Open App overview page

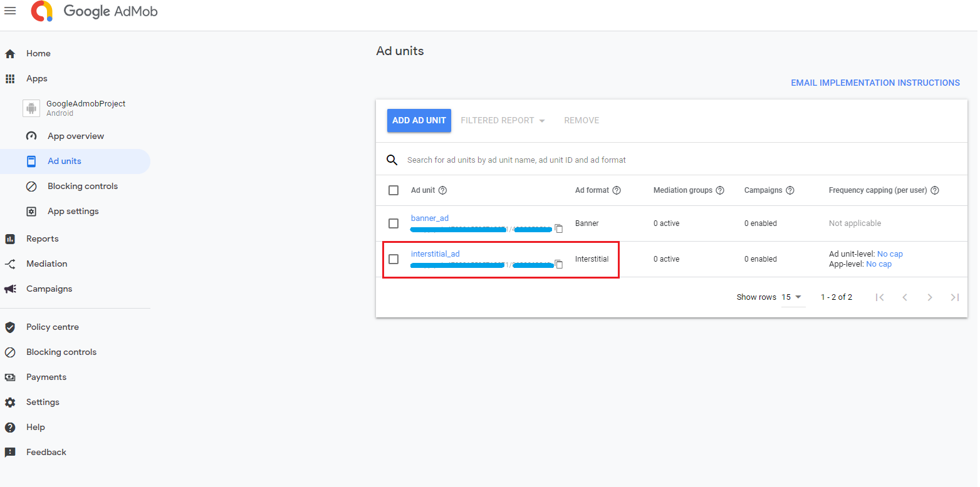tap(75, 136)
